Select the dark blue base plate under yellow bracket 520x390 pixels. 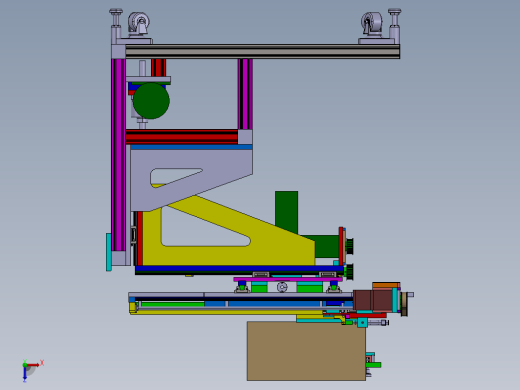tap(239, 269)
